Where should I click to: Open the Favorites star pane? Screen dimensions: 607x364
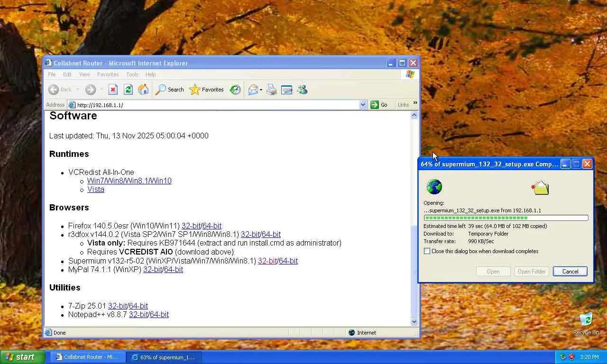tap(206, 90)
